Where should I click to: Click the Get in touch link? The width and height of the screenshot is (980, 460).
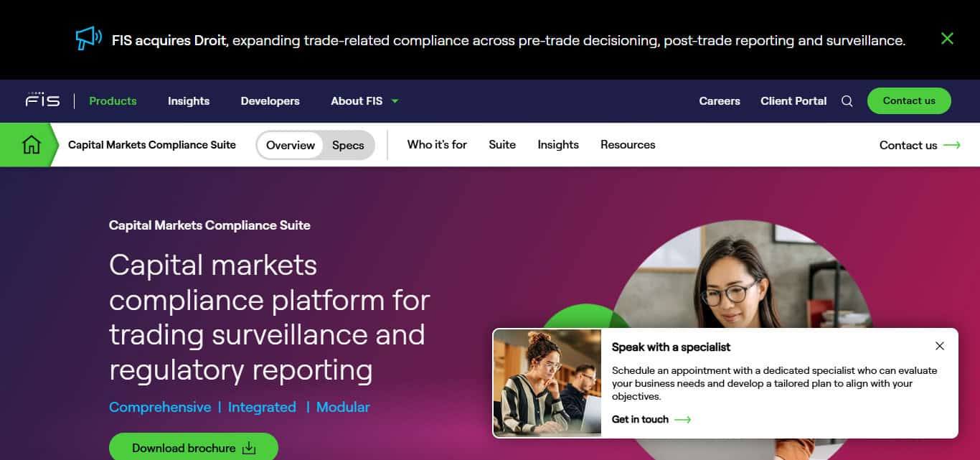coord(640,419)
